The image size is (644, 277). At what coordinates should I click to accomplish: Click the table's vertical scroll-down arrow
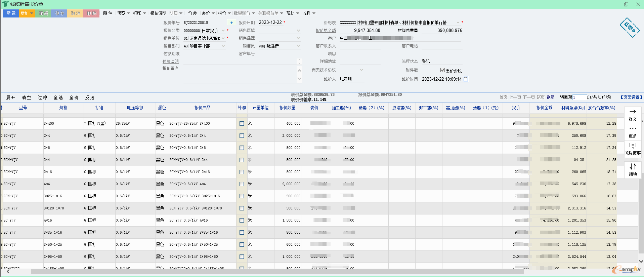[641, 261]
